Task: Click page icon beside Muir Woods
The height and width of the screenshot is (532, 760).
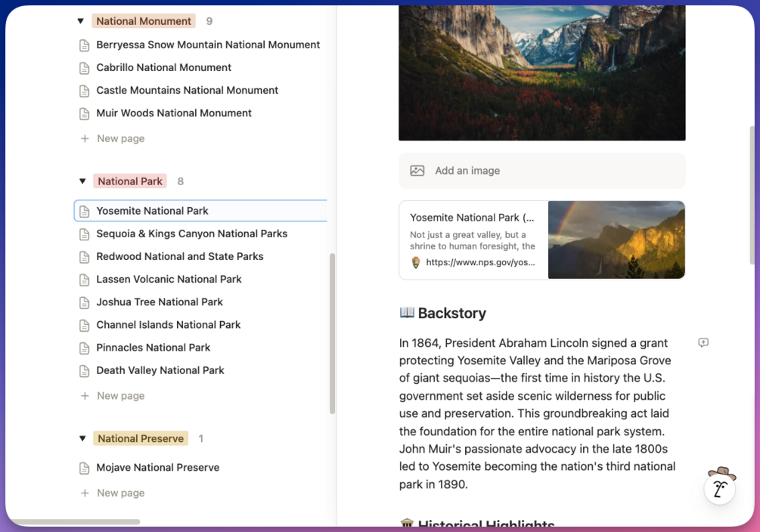Action: (85, 113)
